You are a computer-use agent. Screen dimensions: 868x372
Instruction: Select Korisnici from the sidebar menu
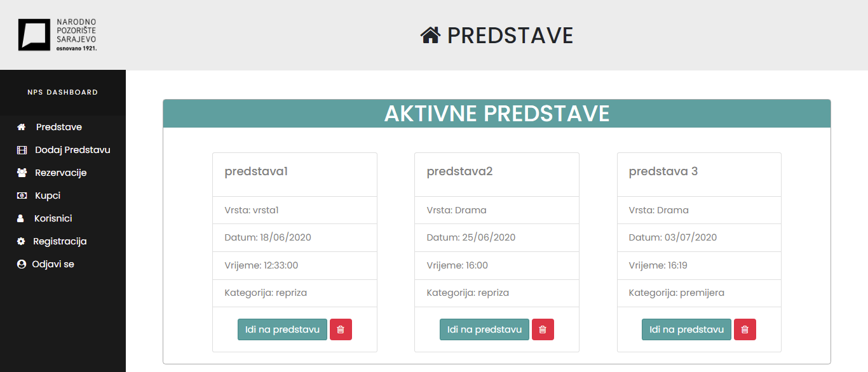point(53,218)
